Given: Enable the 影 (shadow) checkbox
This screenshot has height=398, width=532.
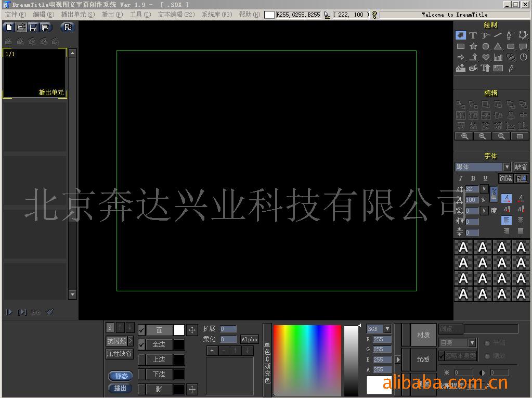Looking at the screenshot, I should (x=141, y=389).
